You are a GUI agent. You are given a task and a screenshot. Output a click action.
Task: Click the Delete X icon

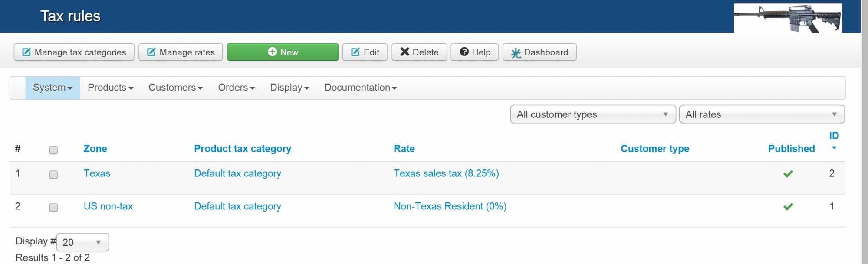(x=404, y=52)
